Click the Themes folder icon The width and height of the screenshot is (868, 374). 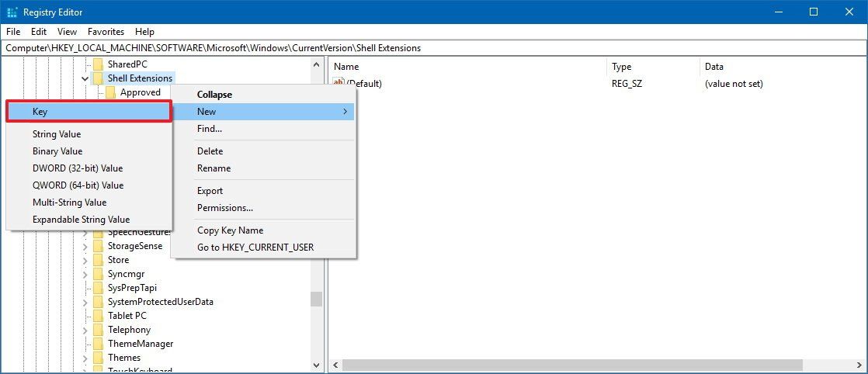coord(98,358)
